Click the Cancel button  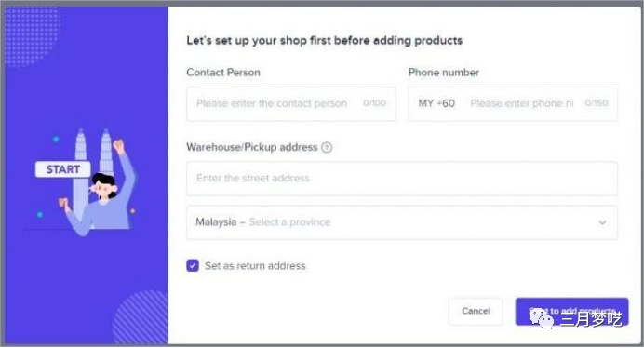point(476,311)
